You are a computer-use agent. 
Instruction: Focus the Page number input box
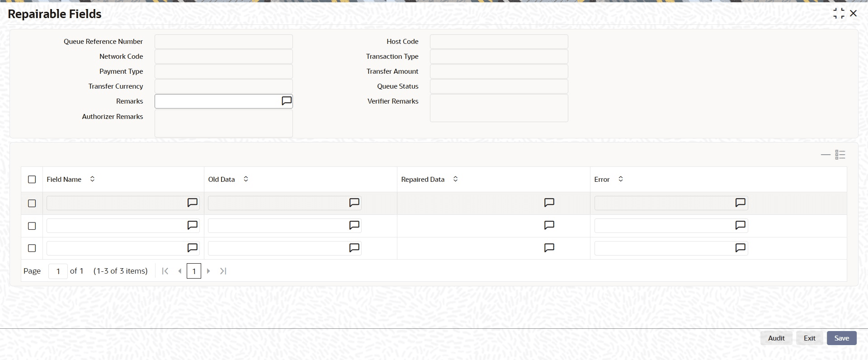tap(58, 271)
